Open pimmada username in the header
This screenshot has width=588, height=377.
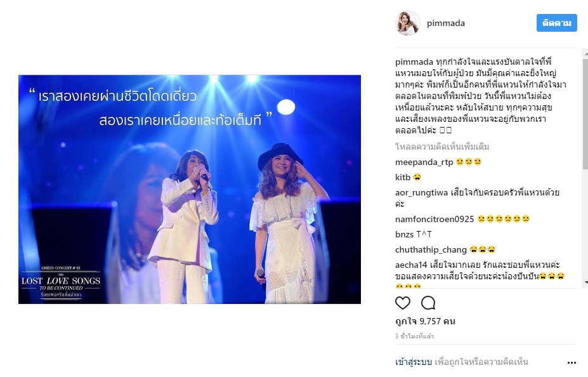pyautogui.click(x=445, y=23)
